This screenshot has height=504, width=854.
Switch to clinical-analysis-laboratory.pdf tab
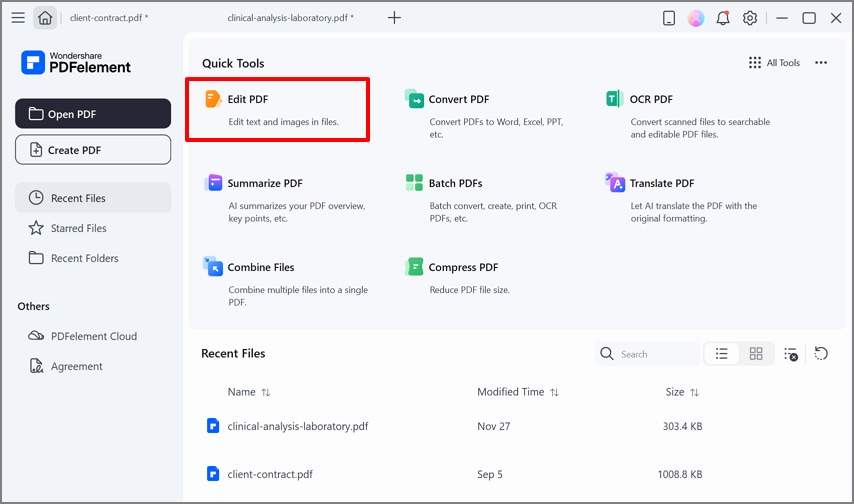(x=290, y=18)
